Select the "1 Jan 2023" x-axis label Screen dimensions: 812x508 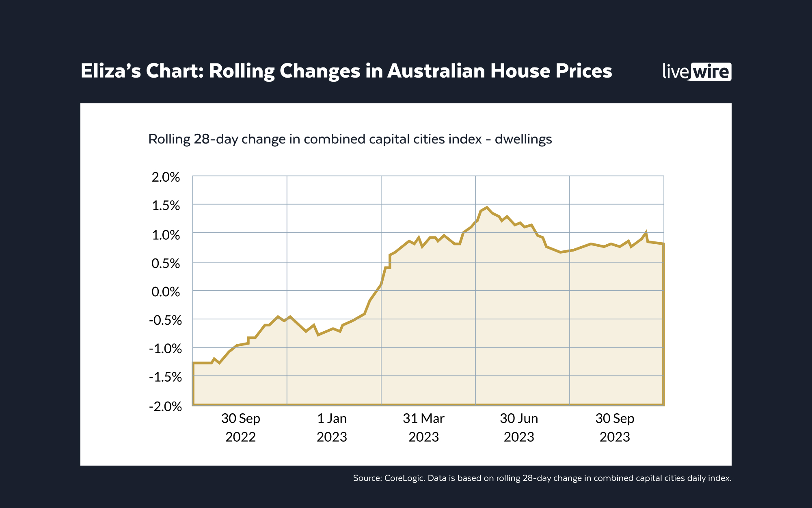tap(332, 428)
